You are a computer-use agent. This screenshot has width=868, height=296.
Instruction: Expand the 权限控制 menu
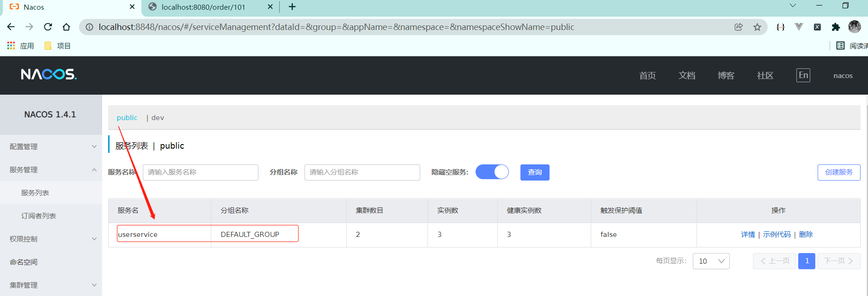point(51,239)
